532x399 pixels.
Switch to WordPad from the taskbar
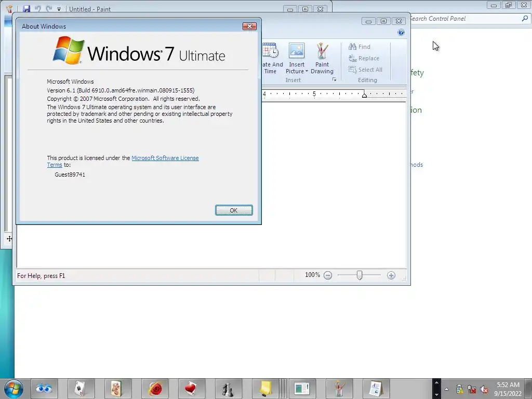click(x=376, y=389)
